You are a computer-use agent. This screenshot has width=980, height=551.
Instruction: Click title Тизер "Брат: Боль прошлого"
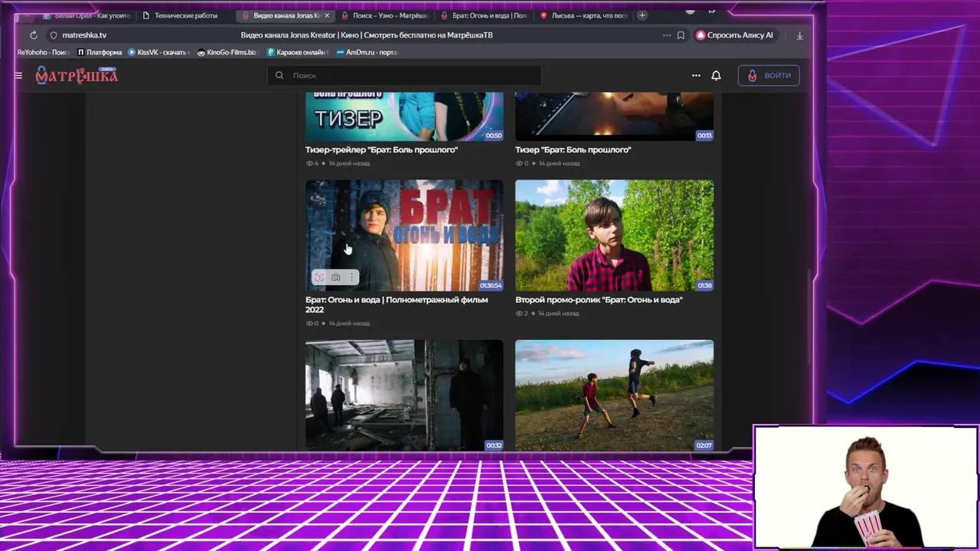point(573,150)
